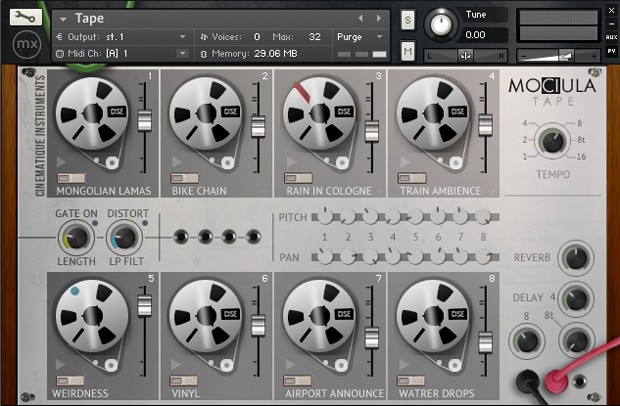
Task: Click the Pitch knob for track 1
Action: pyautogui.click(x=325, y=217)
